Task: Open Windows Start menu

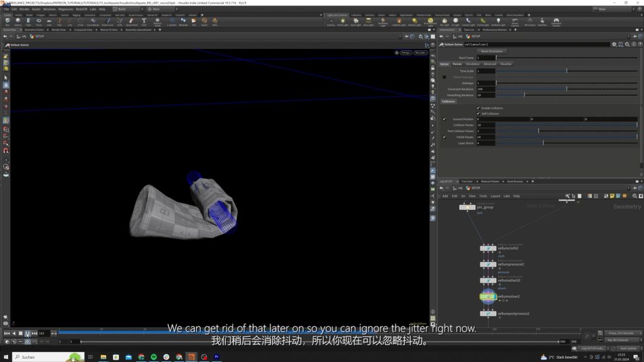Action: 6,357
